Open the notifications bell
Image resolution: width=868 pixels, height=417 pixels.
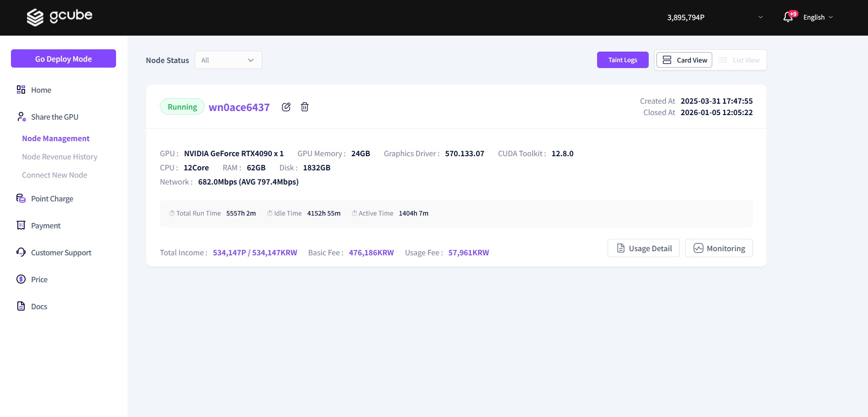tap(788, 17)
